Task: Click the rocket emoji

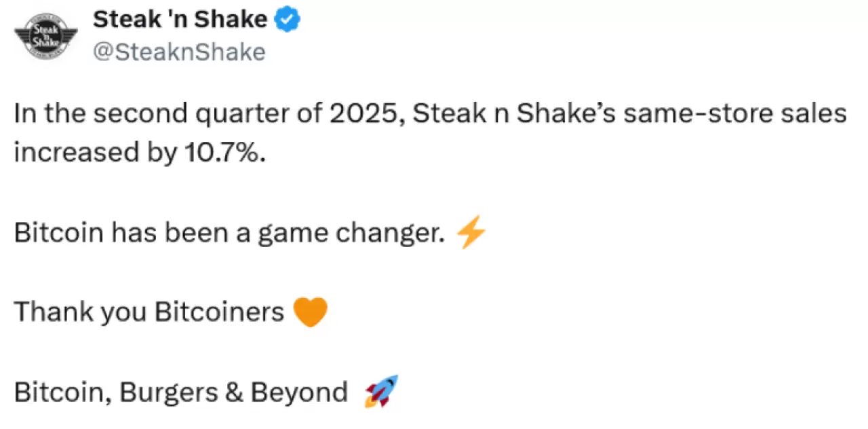Action: coord(381,392)
